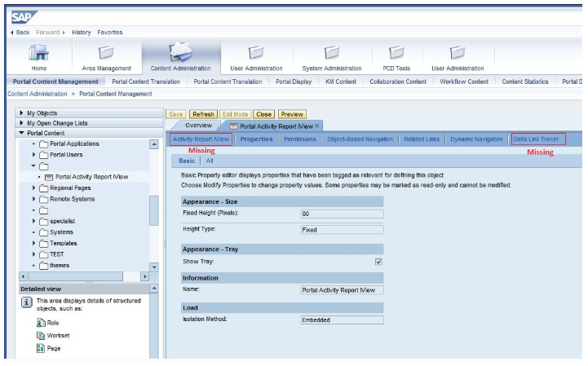Click the Portal Applications folder icon

44,144
